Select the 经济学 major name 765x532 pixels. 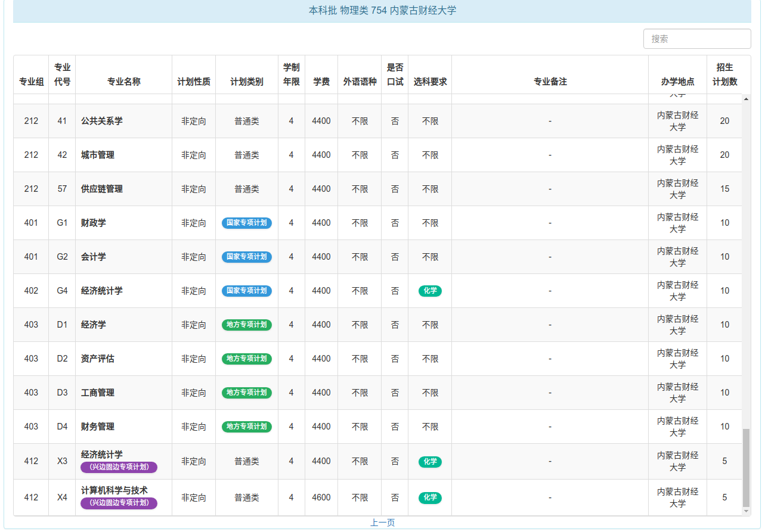[x=94, y=325]
